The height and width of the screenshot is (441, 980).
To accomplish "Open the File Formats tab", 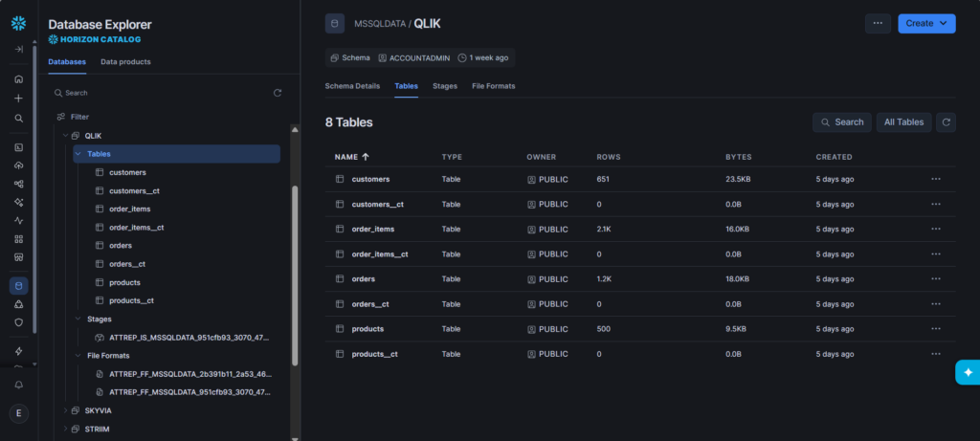I will (494, 86).
